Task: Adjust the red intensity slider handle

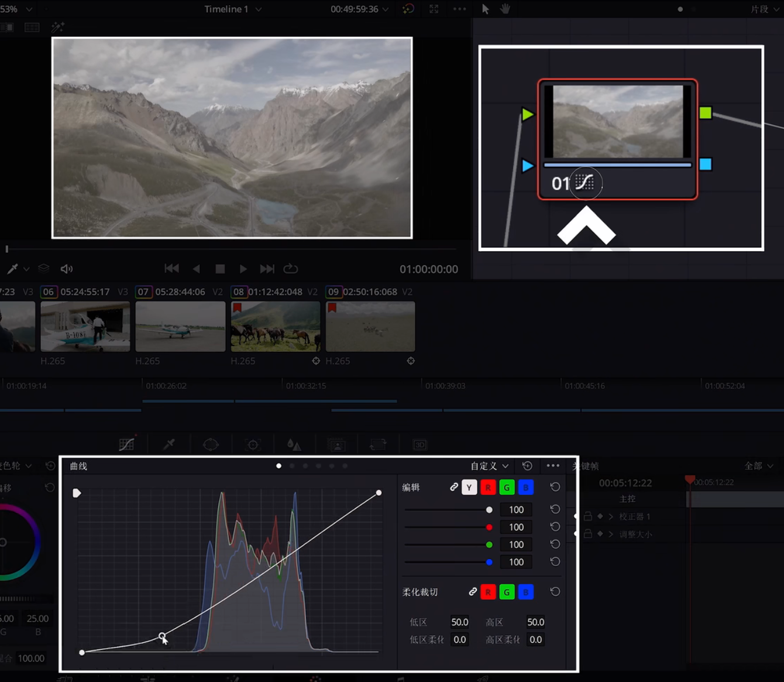Action: point(489,527)
